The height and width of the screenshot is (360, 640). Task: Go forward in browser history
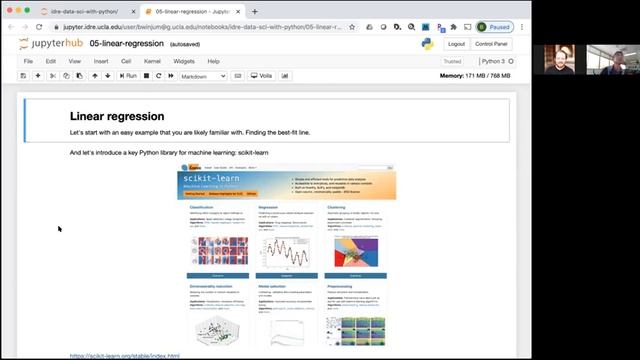point(25,27)
